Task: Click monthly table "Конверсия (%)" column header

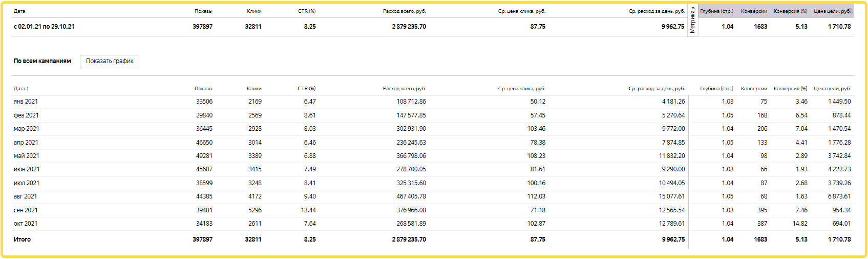Action: [x=790, y=89]
